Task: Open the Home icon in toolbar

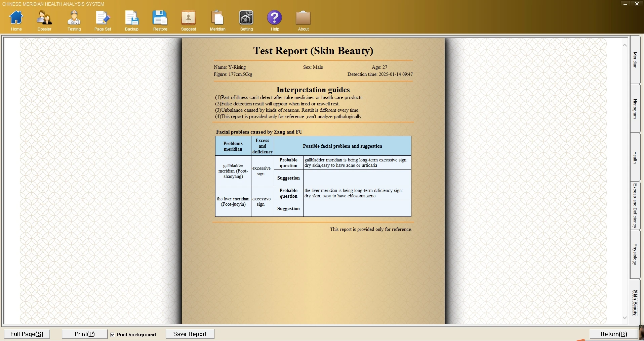Action: [x=16, y=18]
